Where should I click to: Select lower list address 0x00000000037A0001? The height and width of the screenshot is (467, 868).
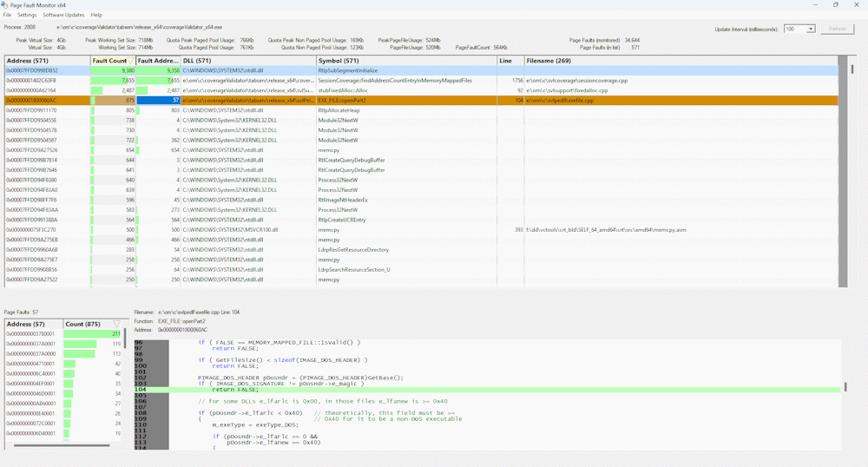[x=30, y=344]
